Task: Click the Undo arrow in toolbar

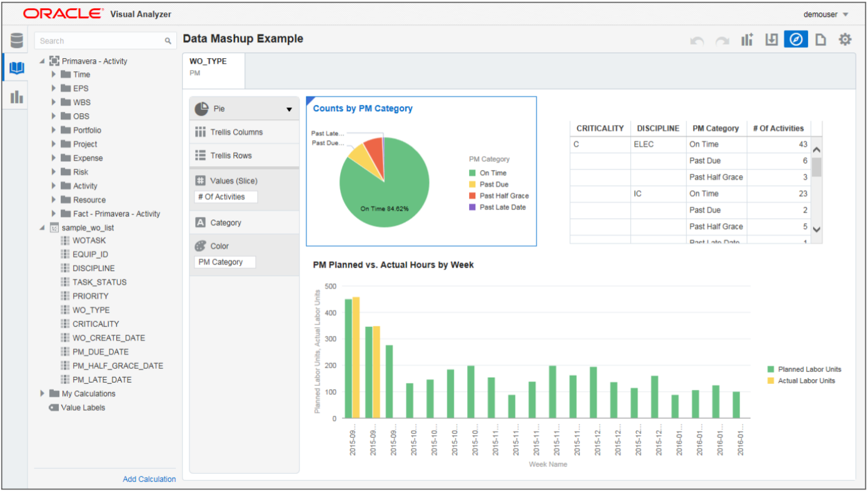Action: point(697,41)
